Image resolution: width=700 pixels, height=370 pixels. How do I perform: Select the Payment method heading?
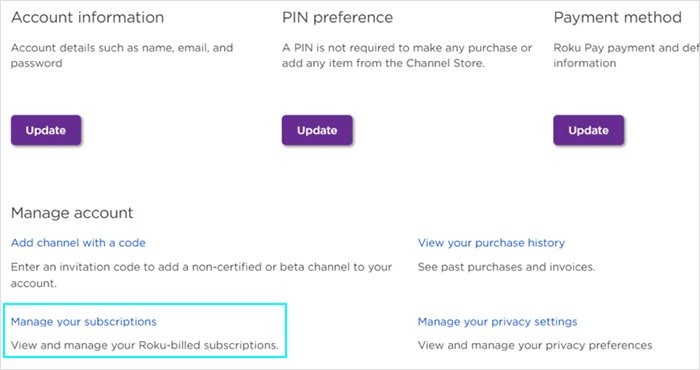click(617, 17)
